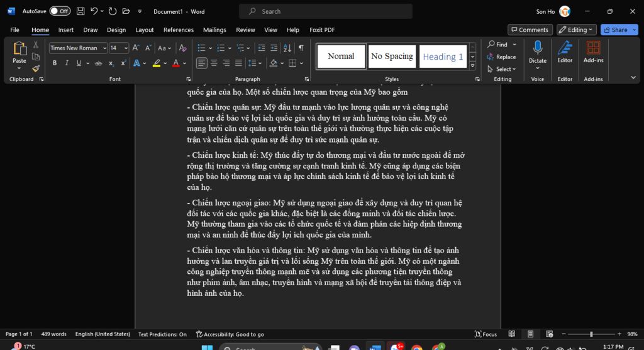644x350 pixels.
Task: Apply yellow text highlight color
Action: 157,63
